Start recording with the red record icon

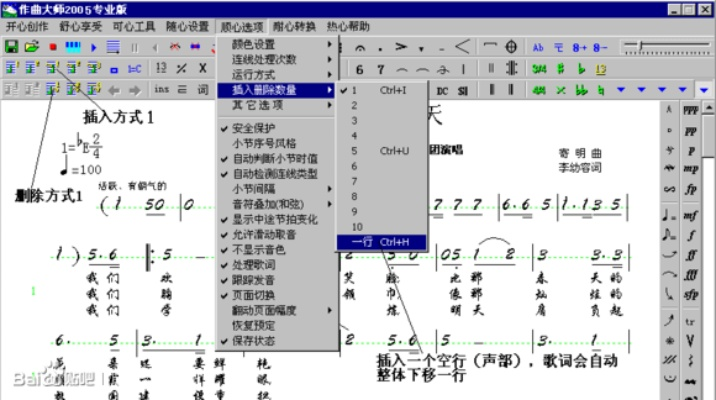pyautogui.click(x=53, y=47)
